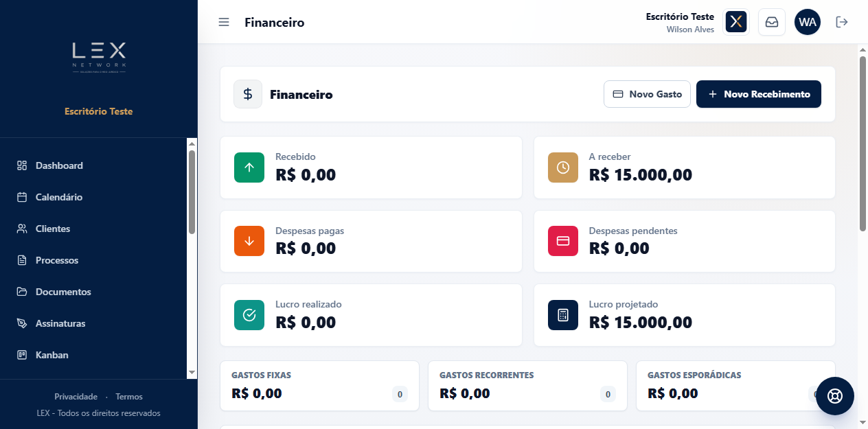Screen dimensions: 868x429
Task: Select the Gastos Esporádicas card
Action: pyautogui.click(x=735, y=386)
